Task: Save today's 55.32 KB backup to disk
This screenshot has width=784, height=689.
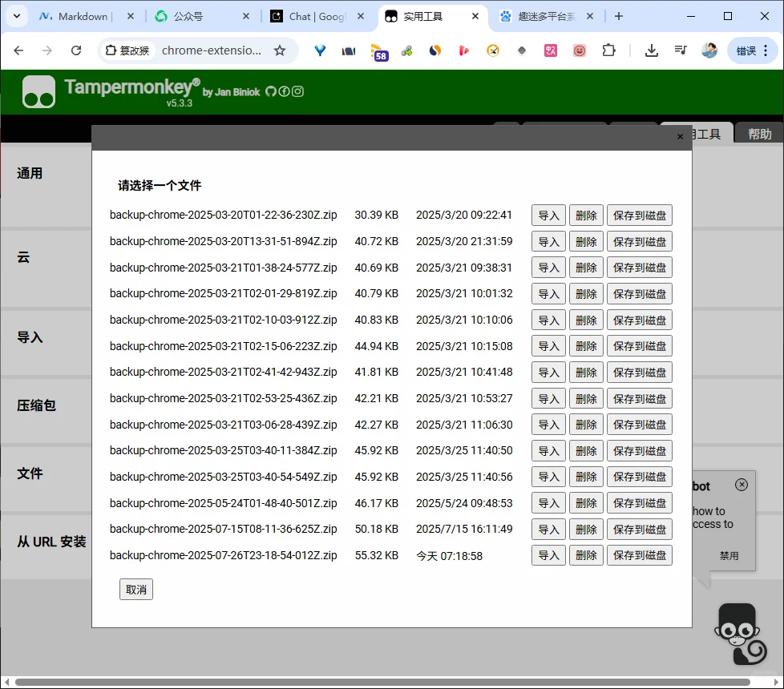Action: coord(640,555)
